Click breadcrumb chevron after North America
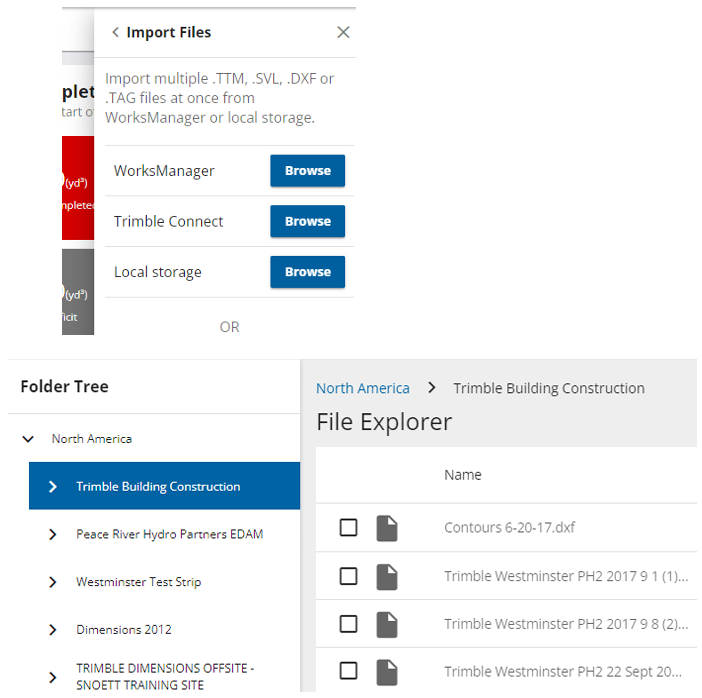Image resolution: width=702 pixels, height=698 pixels. click(432, 388)
